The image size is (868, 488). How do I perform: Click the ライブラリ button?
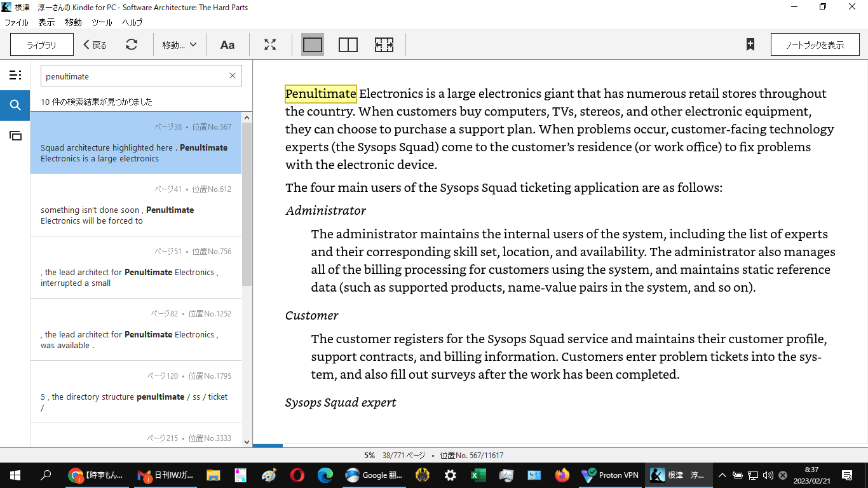tap(41, 45)
